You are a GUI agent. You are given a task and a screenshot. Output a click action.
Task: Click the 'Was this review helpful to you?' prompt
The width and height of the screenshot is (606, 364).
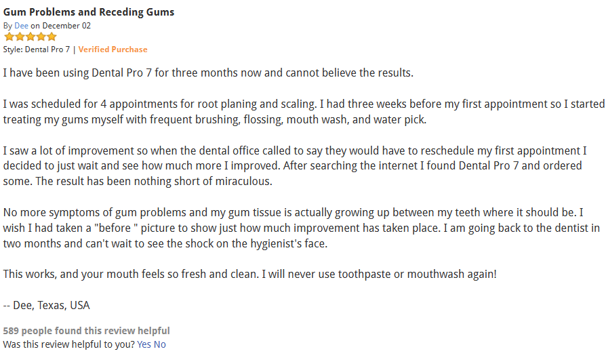coord(68,344)
